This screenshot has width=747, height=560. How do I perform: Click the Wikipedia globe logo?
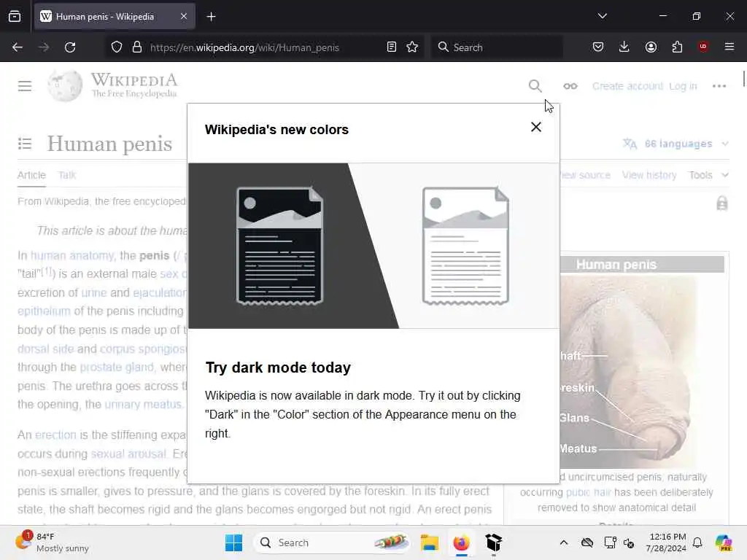point(65,86)
